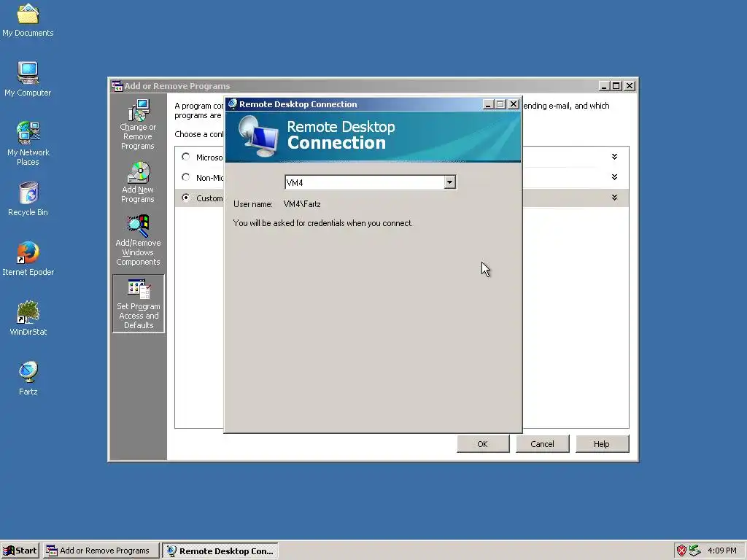Expand the Non-Microsoft configuration chevron
The width and height of the screenshot is (747, 560).
[614, 177]
